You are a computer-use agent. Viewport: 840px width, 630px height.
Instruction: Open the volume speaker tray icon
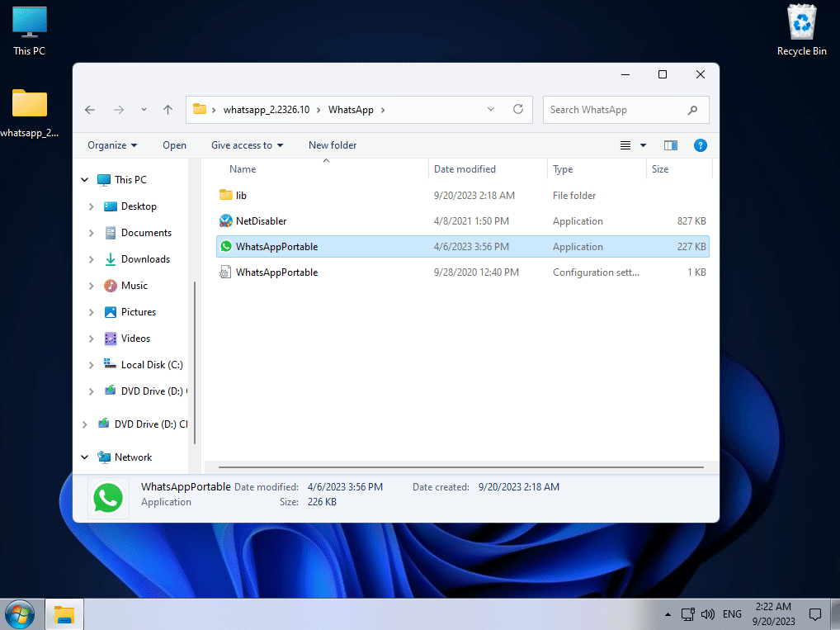(x=708, y=614)
